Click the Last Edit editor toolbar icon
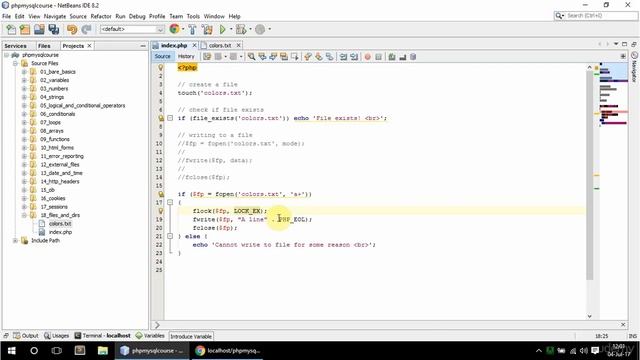Screen dimensions: 640x360 207,57
